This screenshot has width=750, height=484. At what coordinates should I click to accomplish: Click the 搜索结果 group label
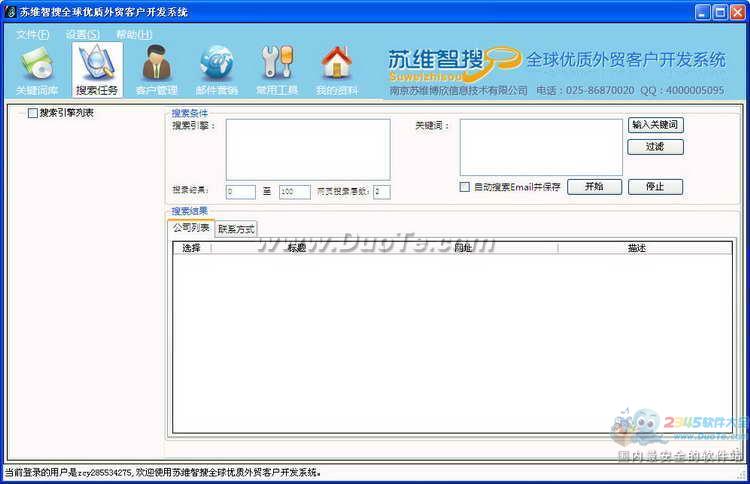click(x=190, y=211)
